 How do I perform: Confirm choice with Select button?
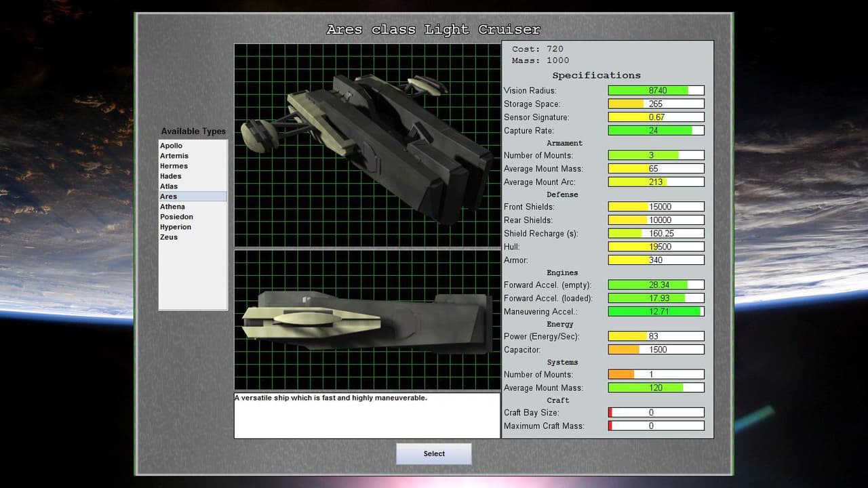pos(434,454)
